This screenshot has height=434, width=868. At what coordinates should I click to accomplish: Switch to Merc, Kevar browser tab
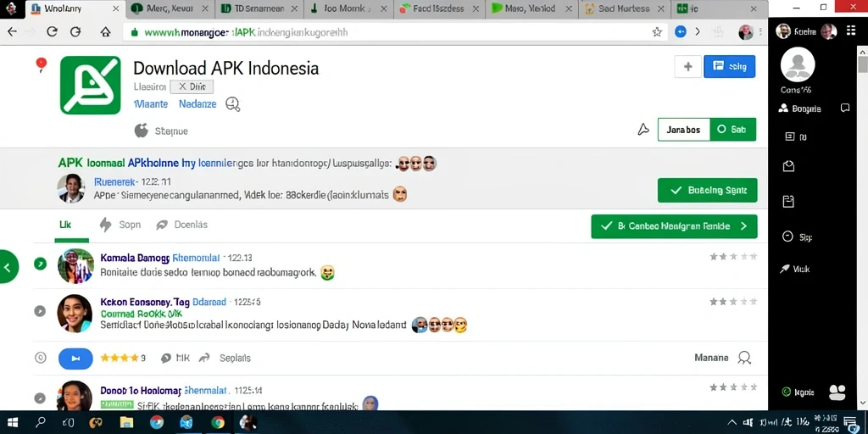(x=170, y=8)
